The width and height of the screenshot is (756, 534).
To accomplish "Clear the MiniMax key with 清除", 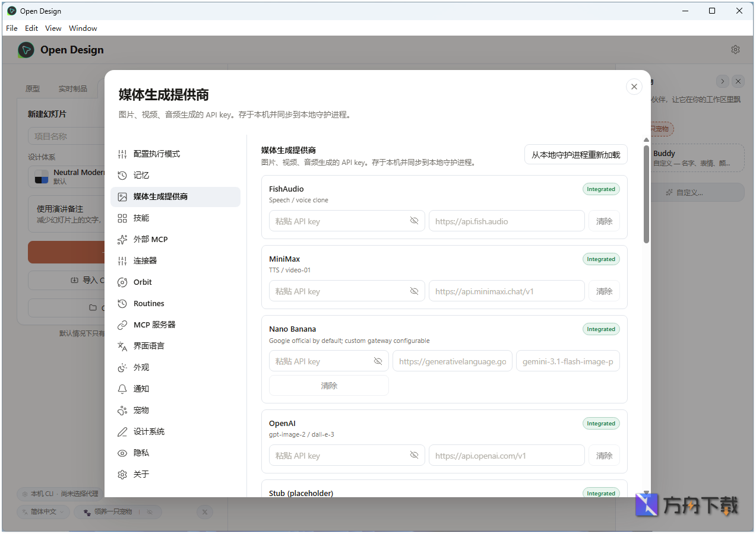I will click(x=605, y=291).
